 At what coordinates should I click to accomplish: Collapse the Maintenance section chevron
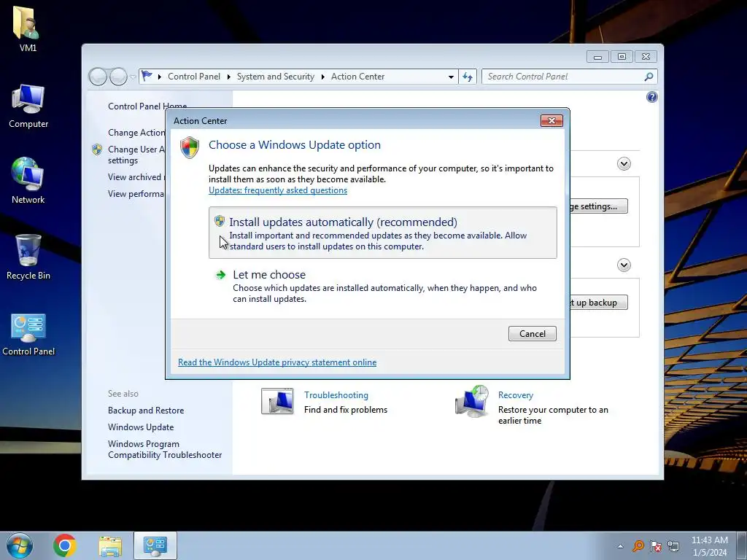point(624,265)
